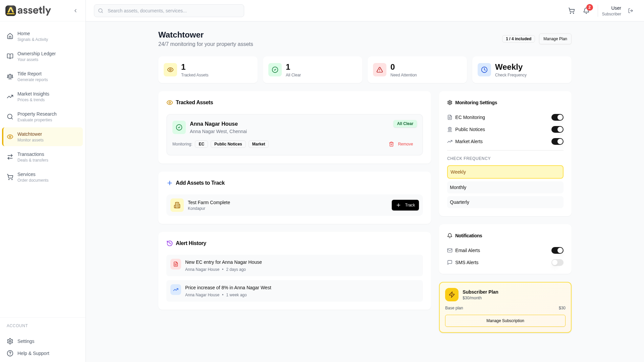This screenshot has width=644, height=362.
Task: Click the Manage Plan button
Action: click(x=555, y=39)
